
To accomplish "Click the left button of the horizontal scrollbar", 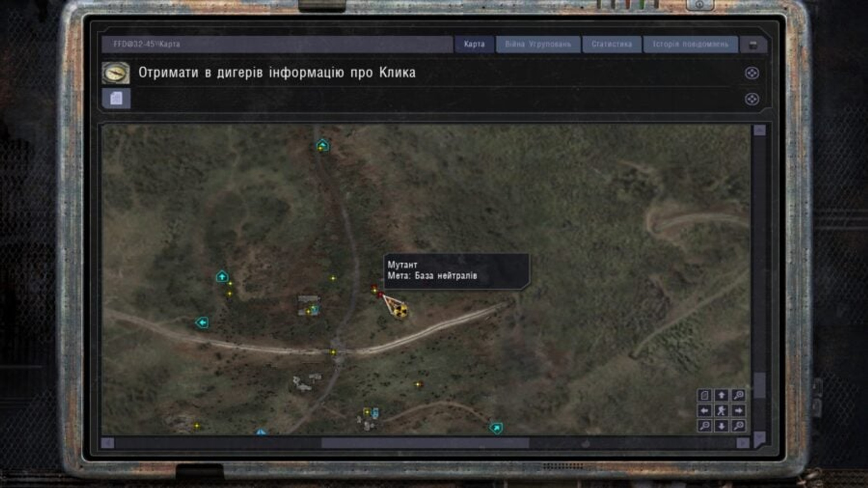I will pos(108,443).
